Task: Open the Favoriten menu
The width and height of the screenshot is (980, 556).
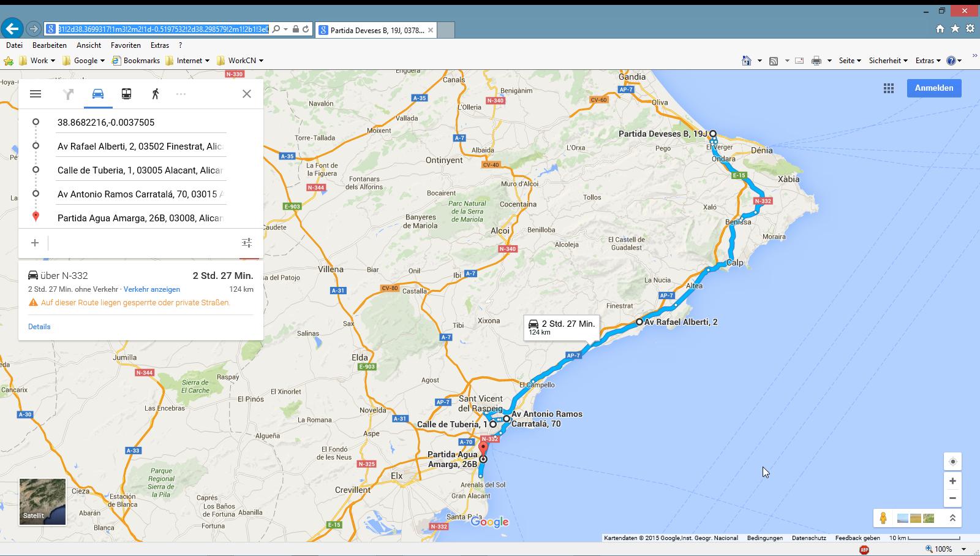Action: coord(126,45)
